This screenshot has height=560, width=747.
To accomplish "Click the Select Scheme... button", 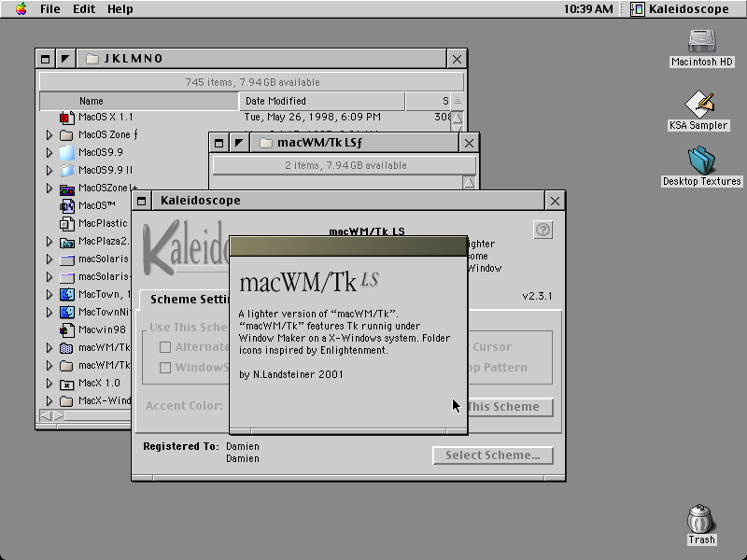I will (x=493, y=455).
